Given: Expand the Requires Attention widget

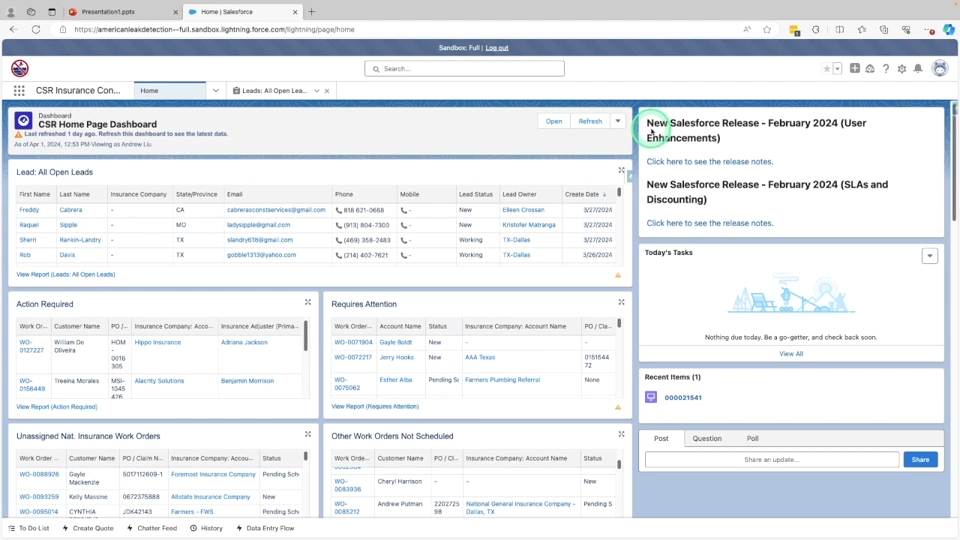Looking at the screenshot, I should pos(621,302).
